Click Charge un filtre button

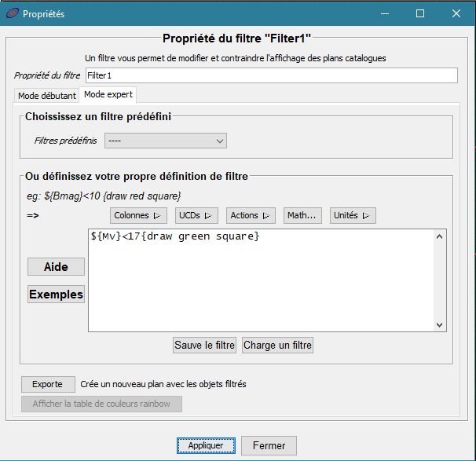pos(277,345)
